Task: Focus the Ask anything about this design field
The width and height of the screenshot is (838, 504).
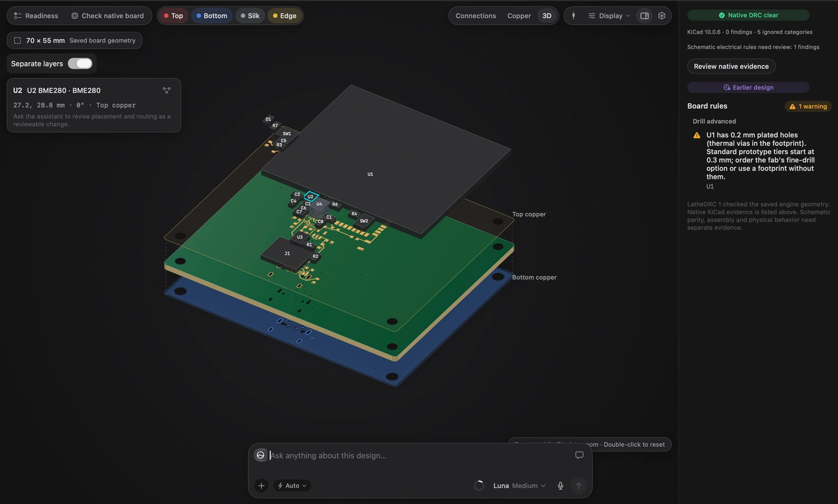Action: [419, 456]
